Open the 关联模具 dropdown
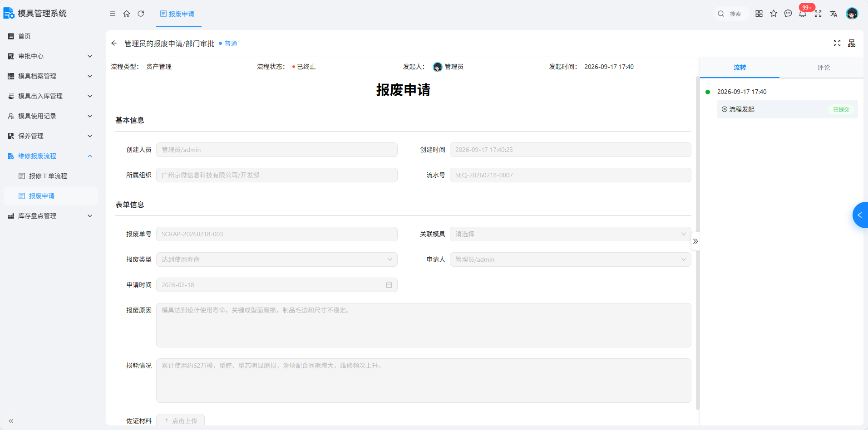868x430 pixels. pos(570,234)
